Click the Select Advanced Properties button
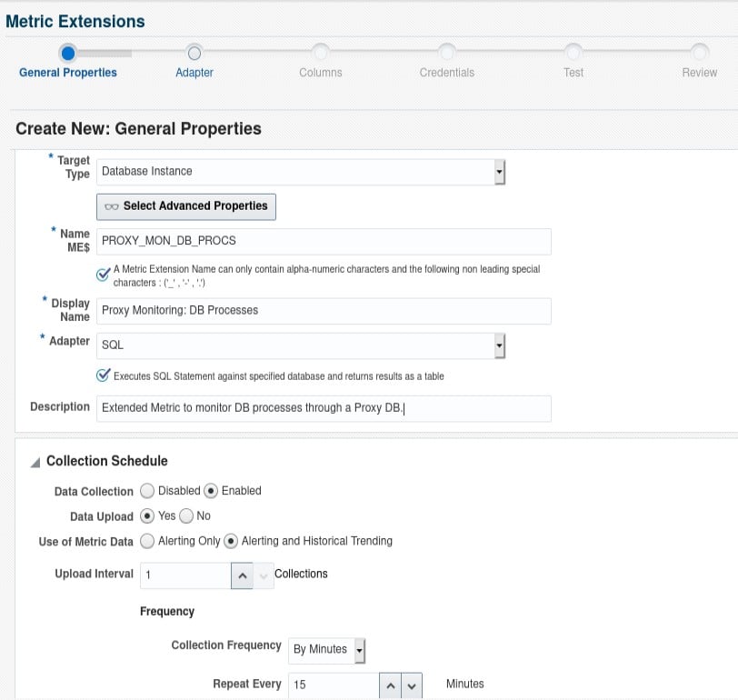738x700 pixels. [x=185, y=206]
